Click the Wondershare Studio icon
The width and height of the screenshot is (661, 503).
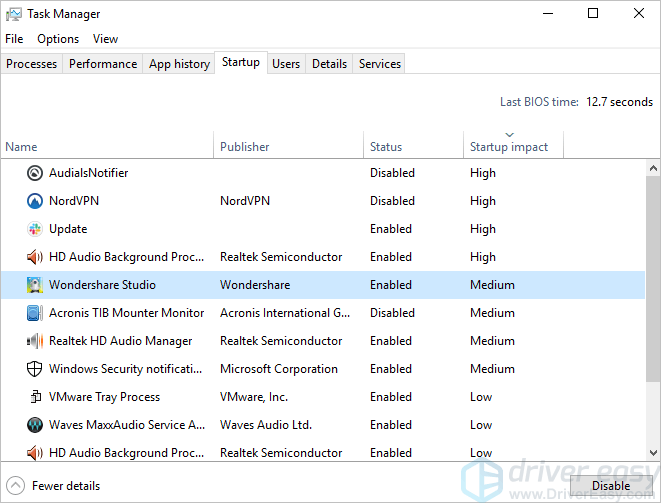tap(35, 285)
